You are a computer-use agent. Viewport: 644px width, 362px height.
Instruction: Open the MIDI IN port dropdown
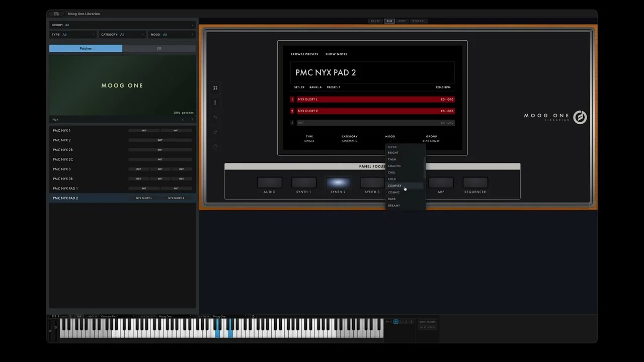coord(117,316)
